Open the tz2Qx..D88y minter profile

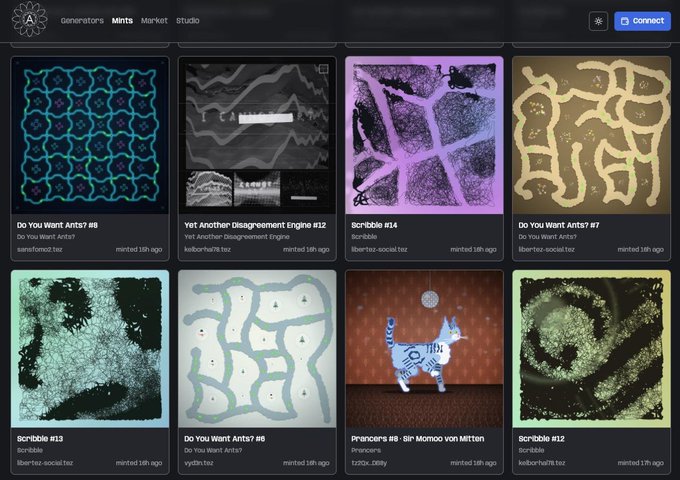[x=369, y=463]
